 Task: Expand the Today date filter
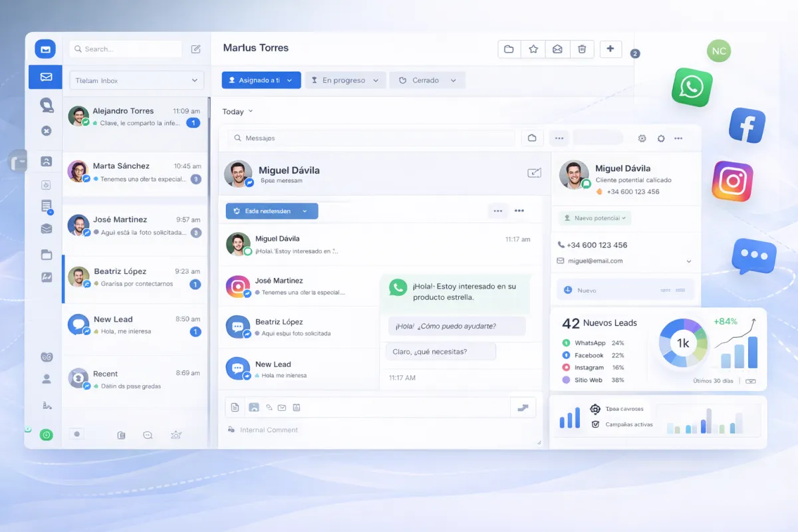(237, 112)
